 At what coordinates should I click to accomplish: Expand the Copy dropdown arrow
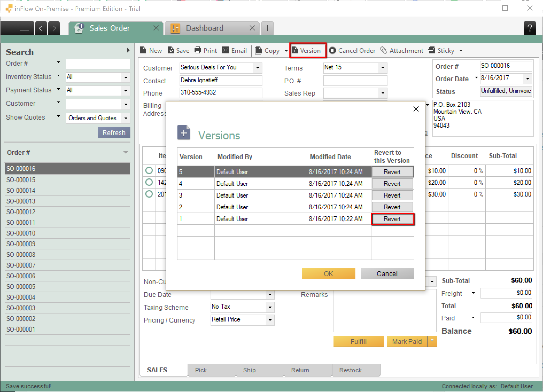tap(286, 50)
